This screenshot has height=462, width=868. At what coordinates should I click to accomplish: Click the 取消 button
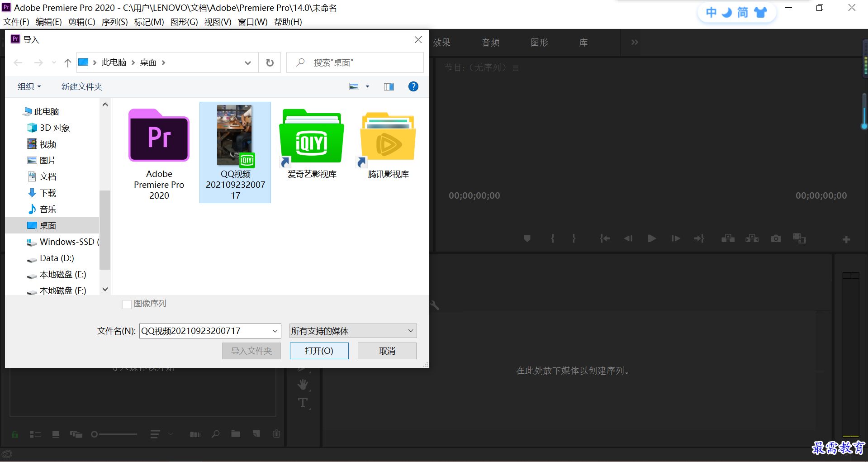(387, 351)
